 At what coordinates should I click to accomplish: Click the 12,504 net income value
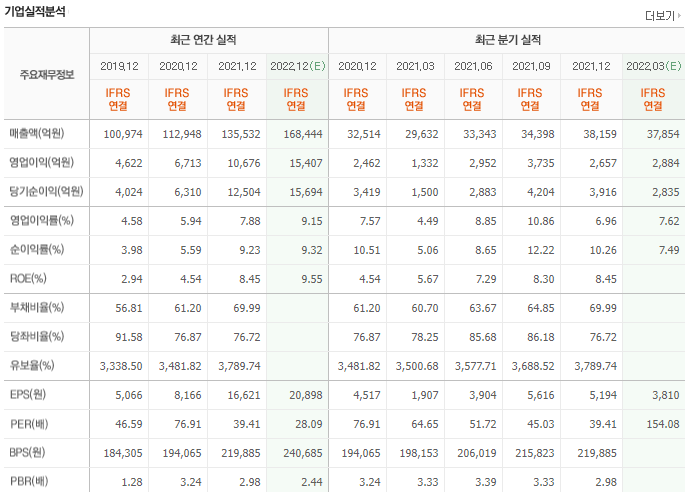pyautogui.click(x=244, y=192)
